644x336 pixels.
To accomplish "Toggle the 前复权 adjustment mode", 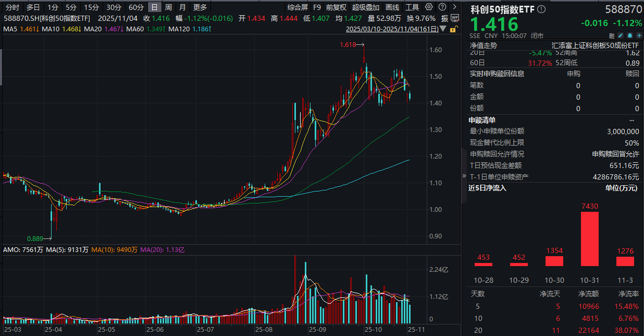I will (x=337, y=7).
